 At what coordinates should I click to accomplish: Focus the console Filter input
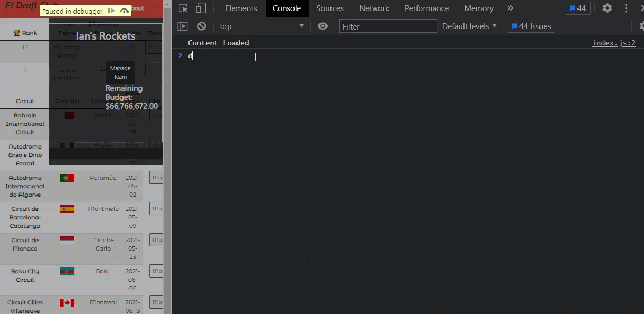388,26
